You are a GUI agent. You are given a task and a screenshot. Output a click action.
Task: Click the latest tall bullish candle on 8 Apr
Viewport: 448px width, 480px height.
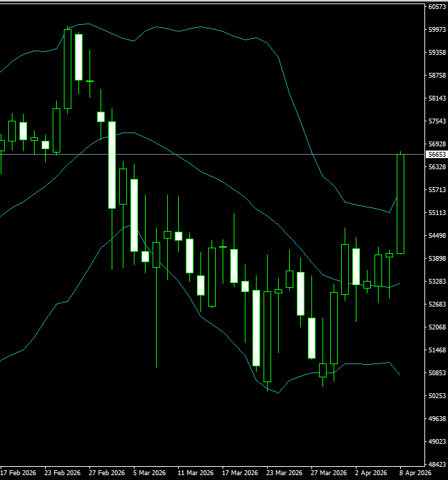tap(400, 204)
